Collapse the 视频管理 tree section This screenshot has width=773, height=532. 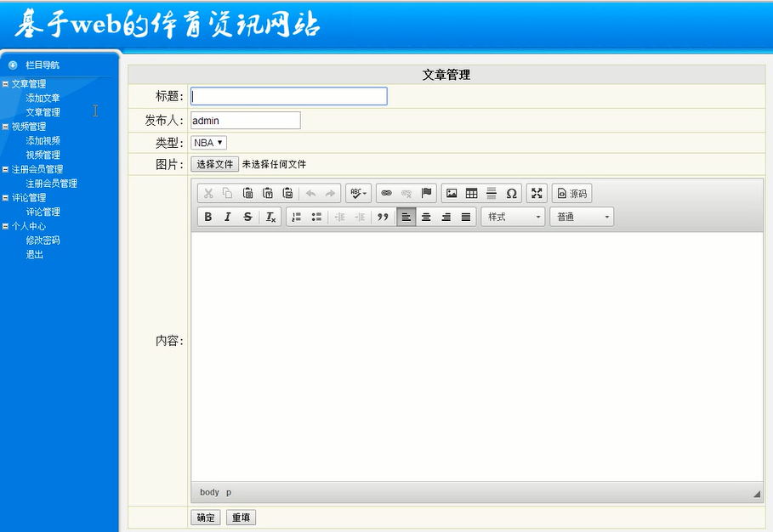point(5,127)
